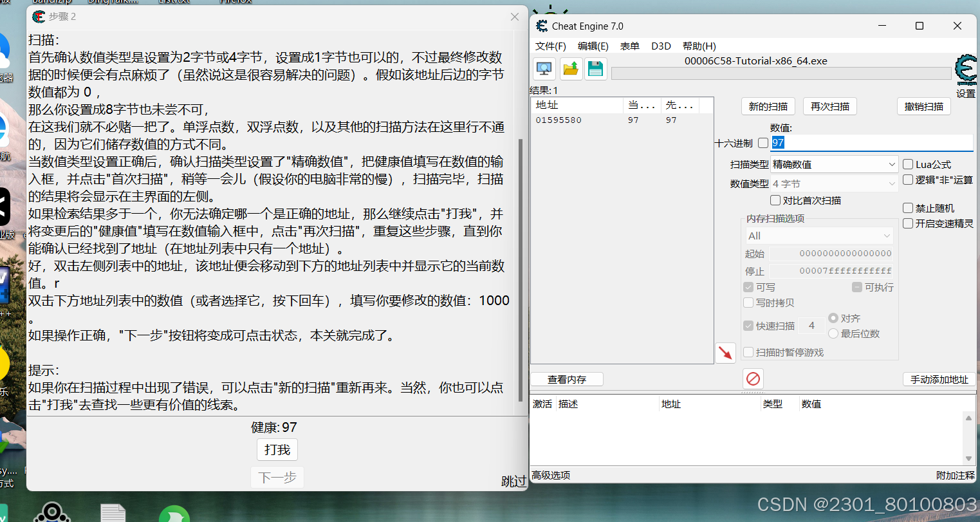980x522 pixels.
Task: Click Cheat Engine title bar icon
Action: click(542, 26)
